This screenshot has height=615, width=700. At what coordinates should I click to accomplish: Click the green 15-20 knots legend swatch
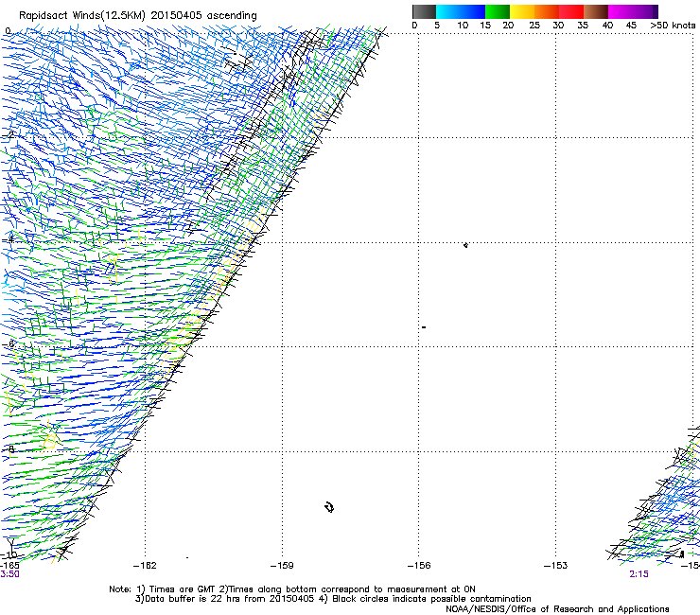click(x=498, y=11)
